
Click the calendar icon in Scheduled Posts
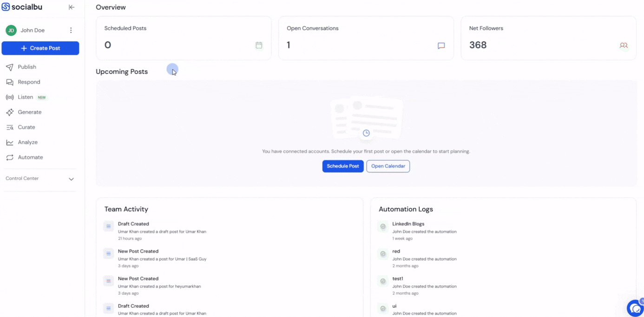click(259, 45)
